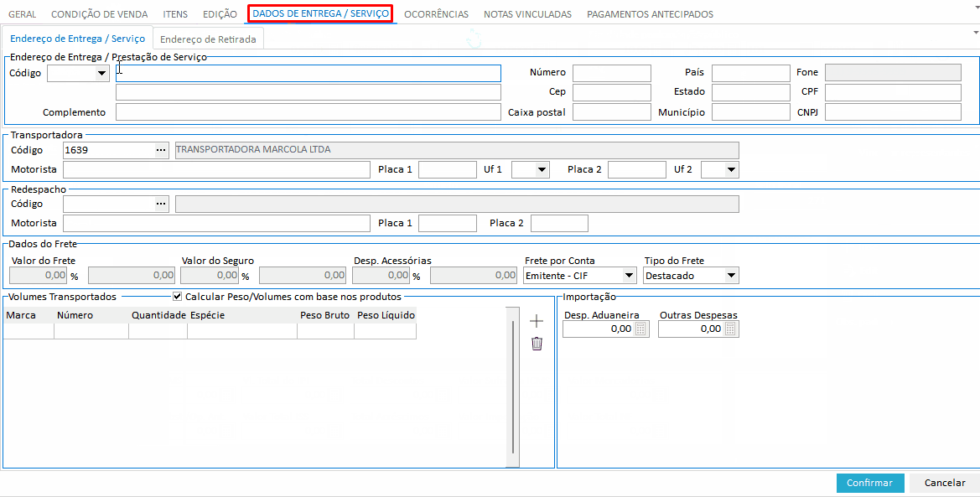Focus Redespacho Placa 1 field
The image size is (980, 497).
(x=447, y=223)
